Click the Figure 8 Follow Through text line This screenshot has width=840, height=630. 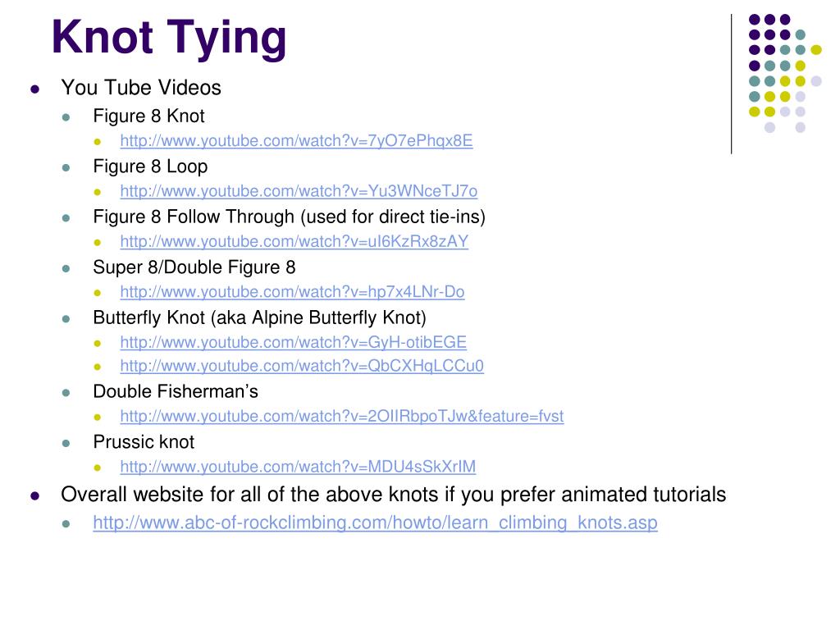(290, 217)
